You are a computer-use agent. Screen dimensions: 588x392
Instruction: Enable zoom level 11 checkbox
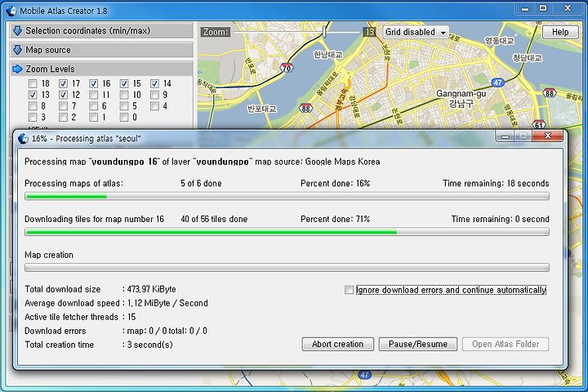93,95
